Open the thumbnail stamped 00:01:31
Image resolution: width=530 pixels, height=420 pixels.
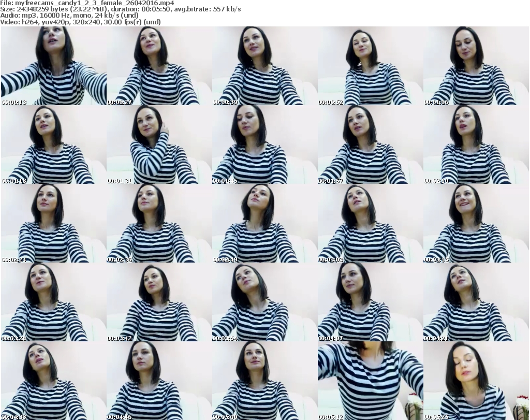click(159, 144)
